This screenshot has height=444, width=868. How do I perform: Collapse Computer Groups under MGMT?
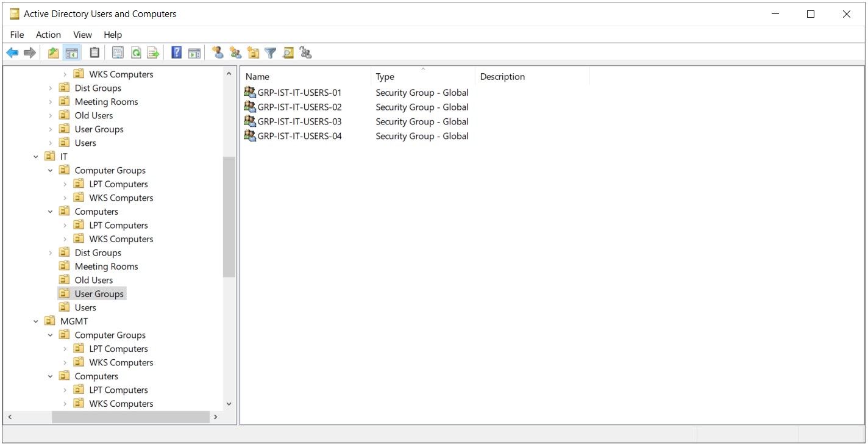pyautogui.click(x=51, y=335)
